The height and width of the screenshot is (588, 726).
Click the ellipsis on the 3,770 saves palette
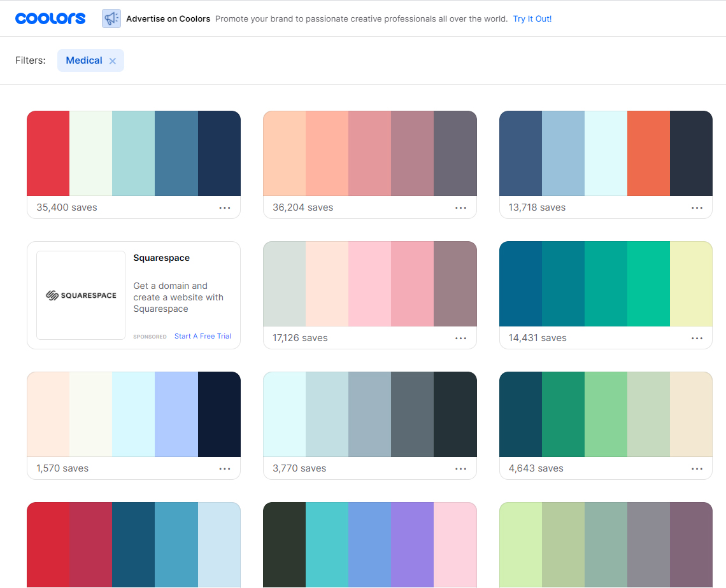click(461, 468)
